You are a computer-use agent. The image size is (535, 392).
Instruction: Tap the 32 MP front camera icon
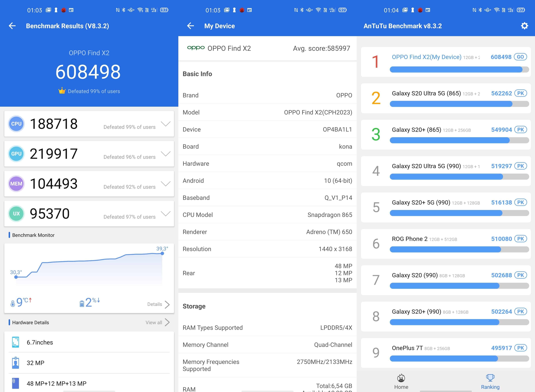(15, 363)
